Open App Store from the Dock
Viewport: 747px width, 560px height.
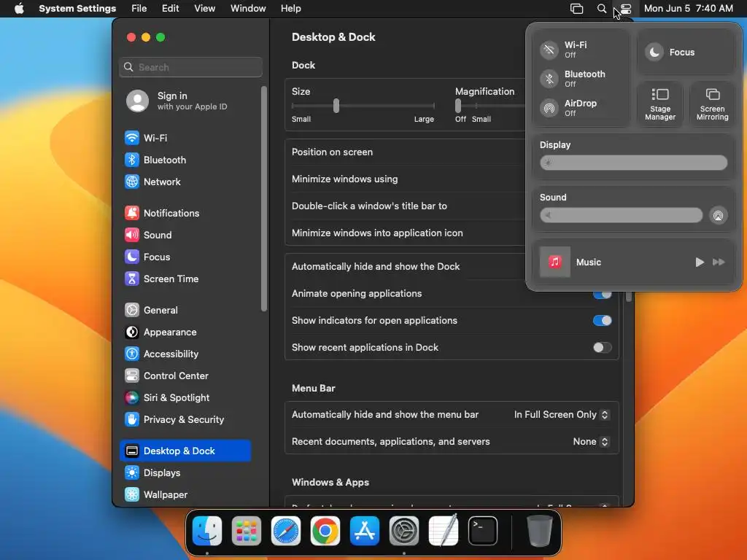coord(365,531)
